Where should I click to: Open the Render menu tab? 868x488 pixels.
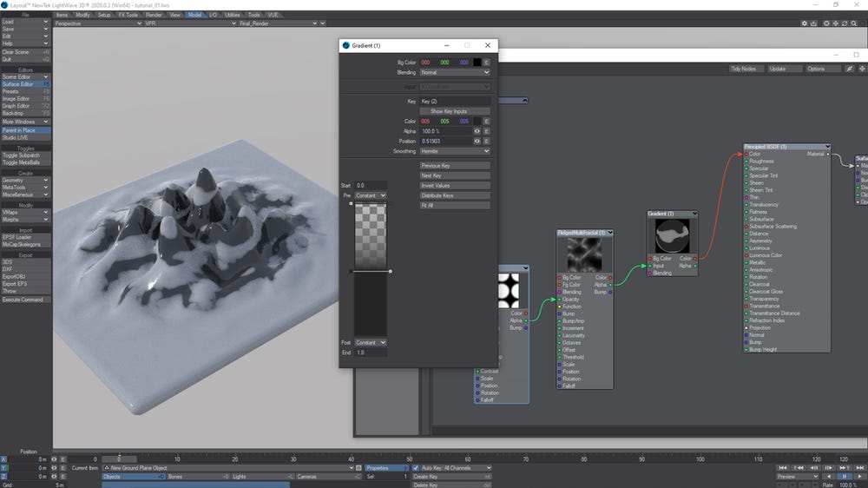pyautogui.click(x=154, y=15)
